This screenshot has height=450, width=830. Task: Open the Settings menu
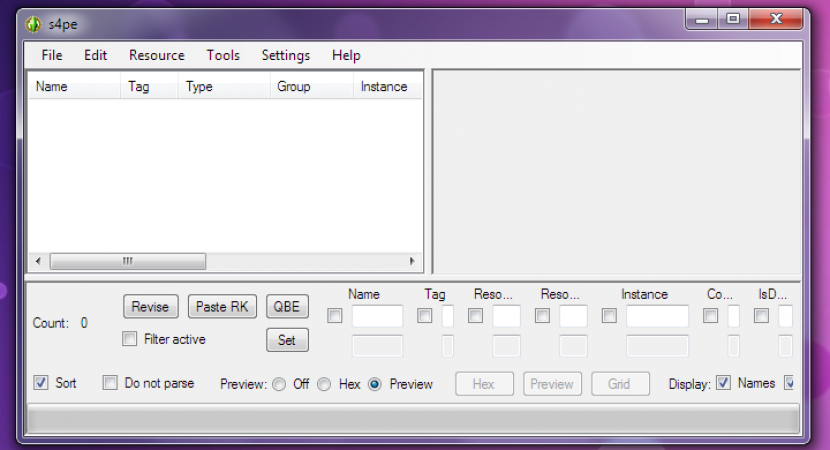(286, 56)
